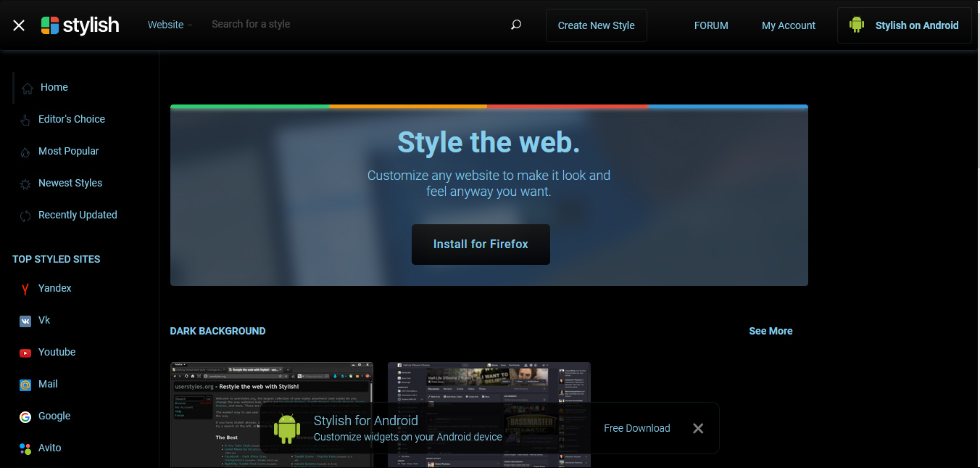Viewport: 980px width, 468px height.
Task: Click the magnifier search icon
Action: pos(516,25)
